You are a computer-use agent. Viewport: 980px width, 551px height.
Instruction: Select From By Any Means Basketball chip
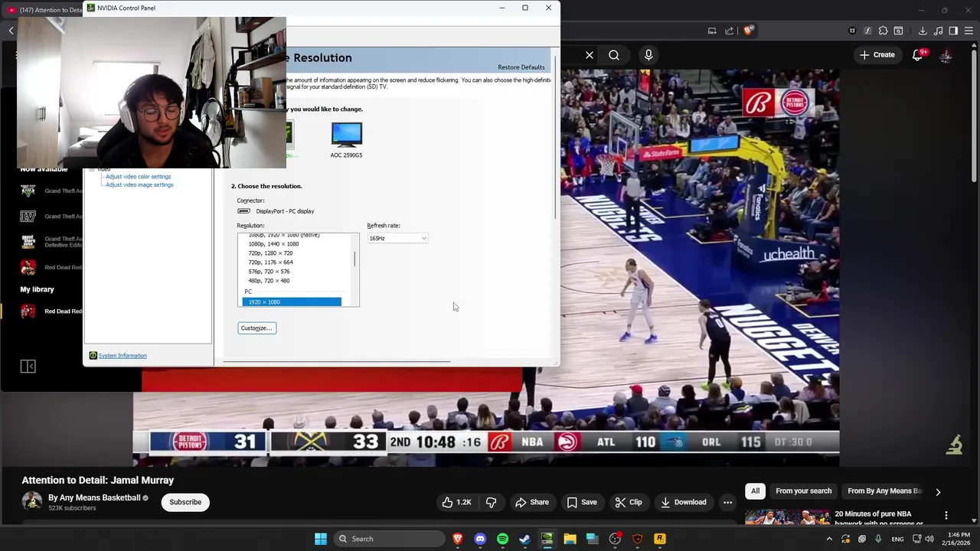(884, 491)
